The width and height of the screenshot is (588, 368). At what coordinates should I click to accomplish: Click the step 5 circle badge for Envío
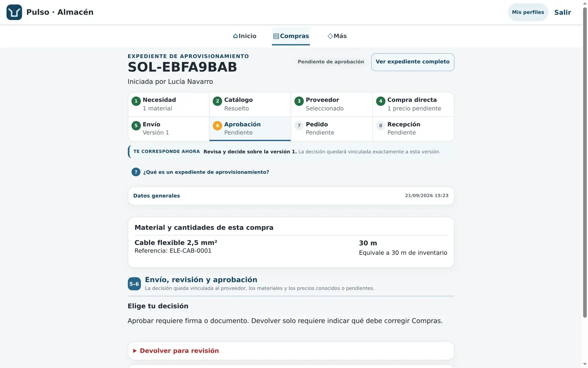[136, 126]
